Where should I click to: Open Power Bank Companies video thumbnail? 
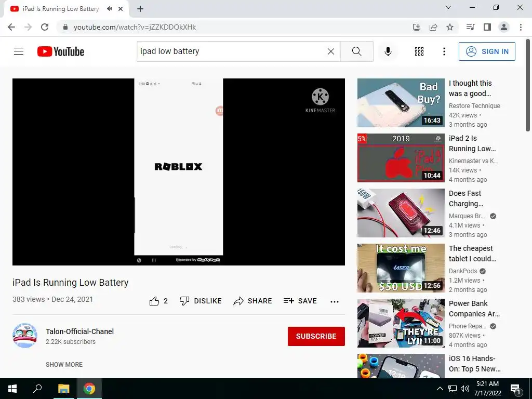tap(401, 323)
